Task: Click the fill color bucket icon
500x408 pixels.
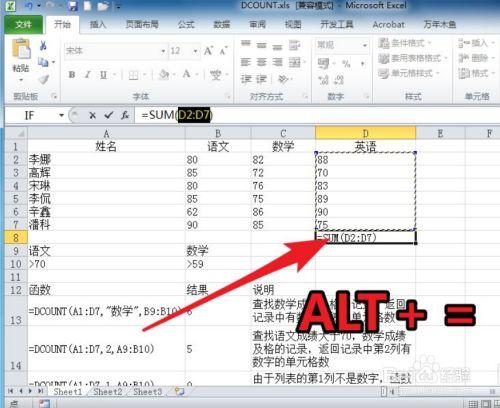Action: 163,75
